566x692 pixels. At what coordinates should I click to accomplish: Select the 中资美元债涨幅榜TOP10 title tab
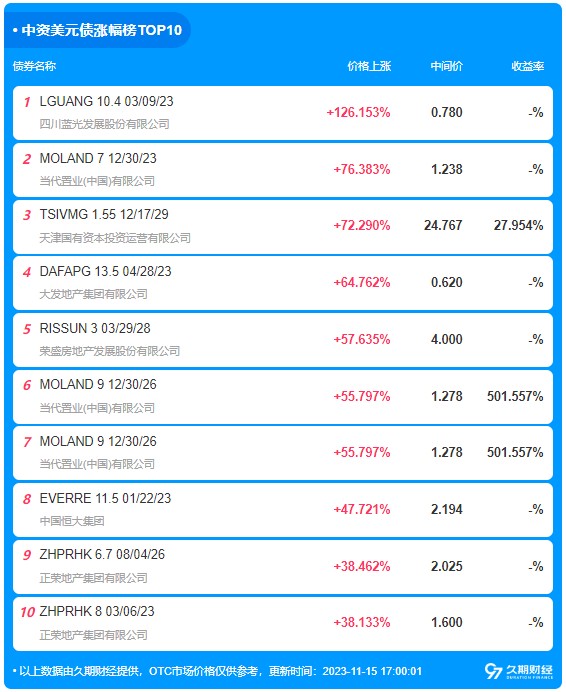(98, 30)
